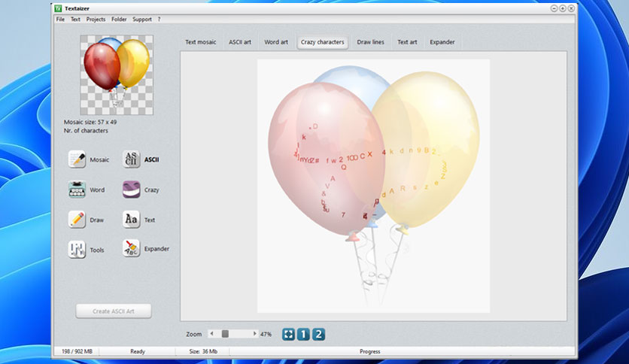Choose the Word typewriter icon

pos(77,190)
